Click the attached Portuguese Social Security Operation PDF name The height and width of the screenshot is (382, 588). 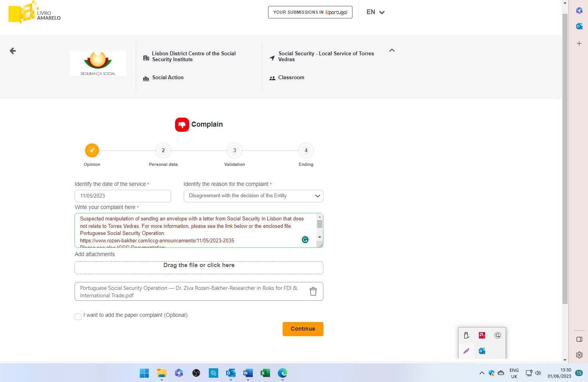tap(189, 292)
